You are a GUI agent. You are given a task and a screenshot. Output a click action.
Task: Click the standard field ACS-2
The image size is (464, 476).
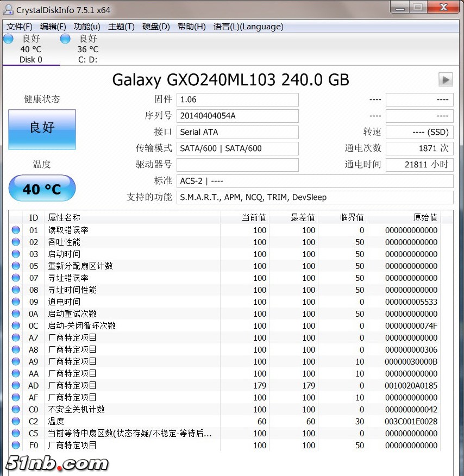pos(315,181)
